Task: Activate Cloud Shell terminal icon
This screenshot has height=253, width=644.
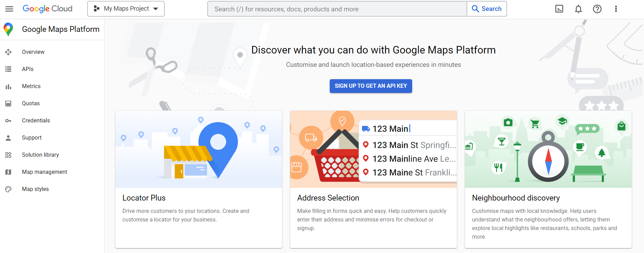Action: point(559,9)
